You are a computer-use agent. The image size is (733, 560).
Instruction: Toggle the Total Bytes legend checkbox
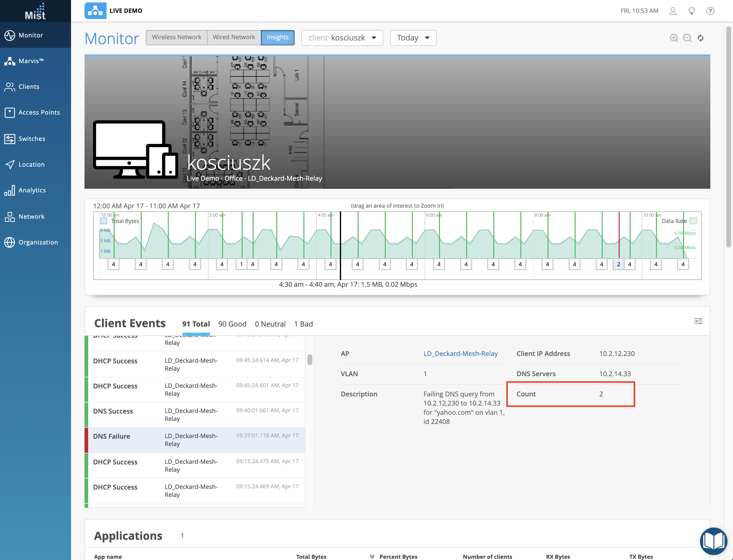[x=104, y=221]
